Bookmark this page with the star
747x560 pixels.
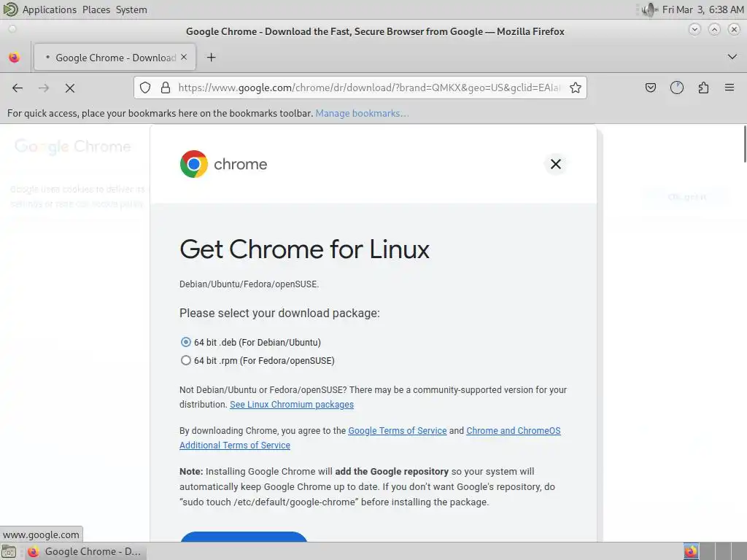click(576, 87)
